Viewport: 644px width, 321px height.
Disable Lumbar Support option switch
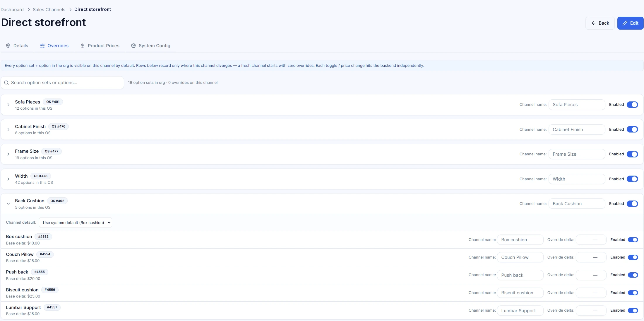tap(633, 310)
